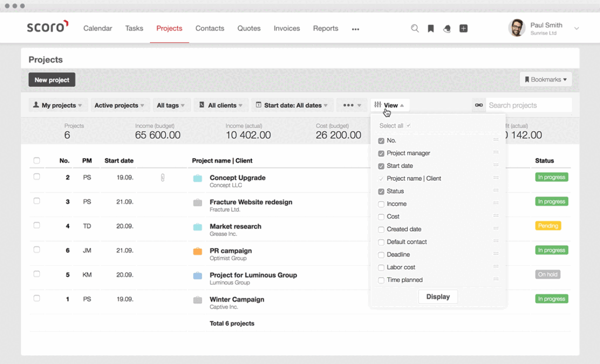Click drag handle next to Project manager

tap(496, 152)
